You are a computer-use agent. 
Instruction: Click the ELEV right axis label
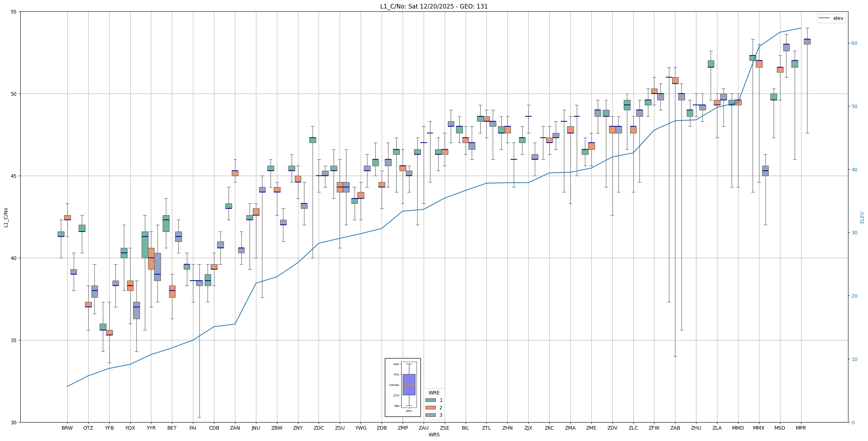pyautogui.click(x=862, y=217)
